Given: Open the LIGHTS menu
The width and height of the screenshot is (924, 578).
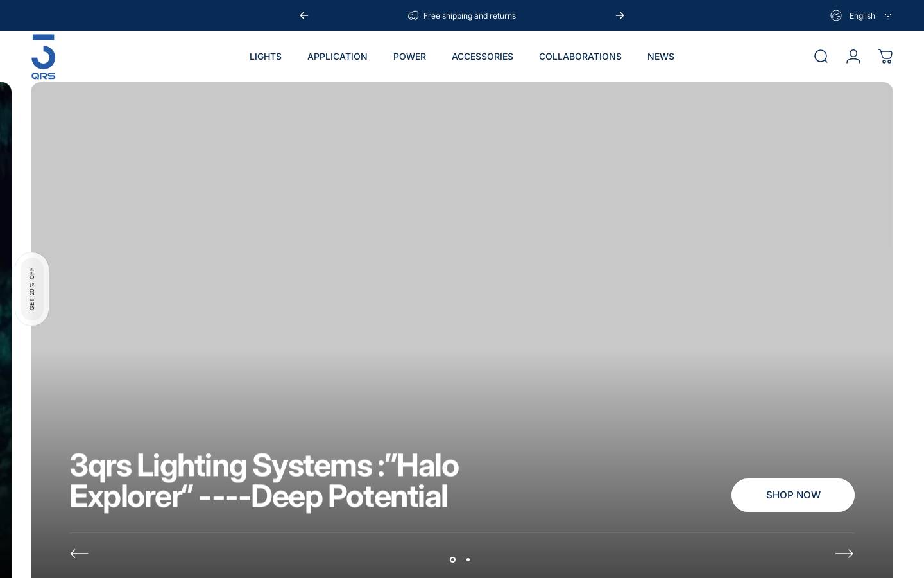Looking at the screenshot, I should tap(266, 57).
